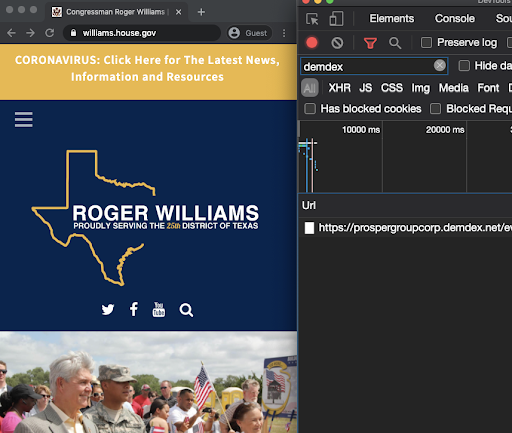The image size is (512, 433).
Task: Stop recording the network log
Action: click(x=312, y=43)
